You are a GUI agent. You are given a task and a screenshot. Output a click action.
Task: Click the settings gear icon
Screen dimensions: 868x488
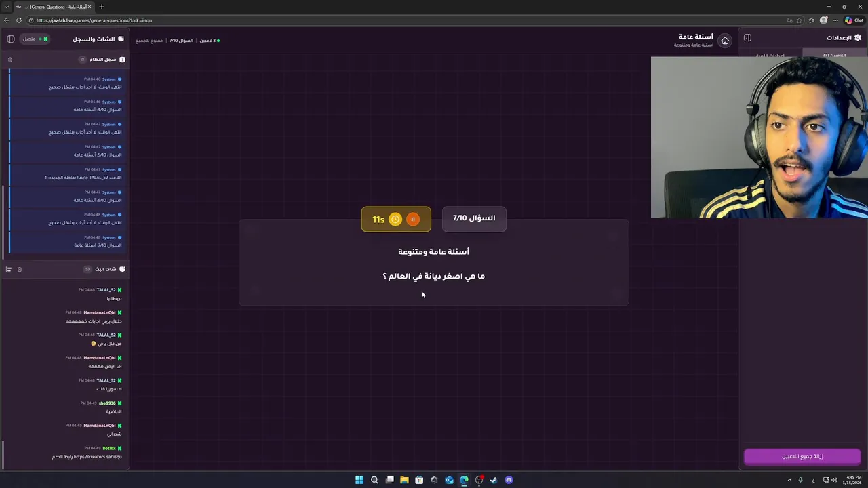point(858,38)
